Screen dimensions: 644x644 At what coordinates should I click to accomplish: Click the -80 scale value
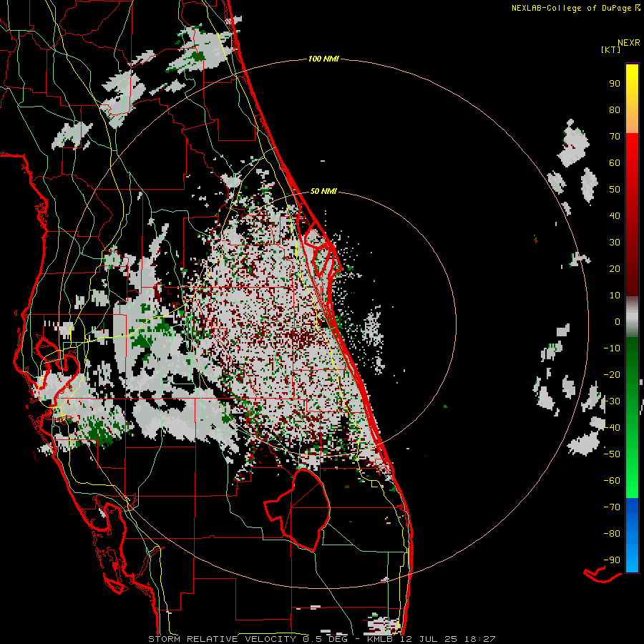(x=612, y=534)
